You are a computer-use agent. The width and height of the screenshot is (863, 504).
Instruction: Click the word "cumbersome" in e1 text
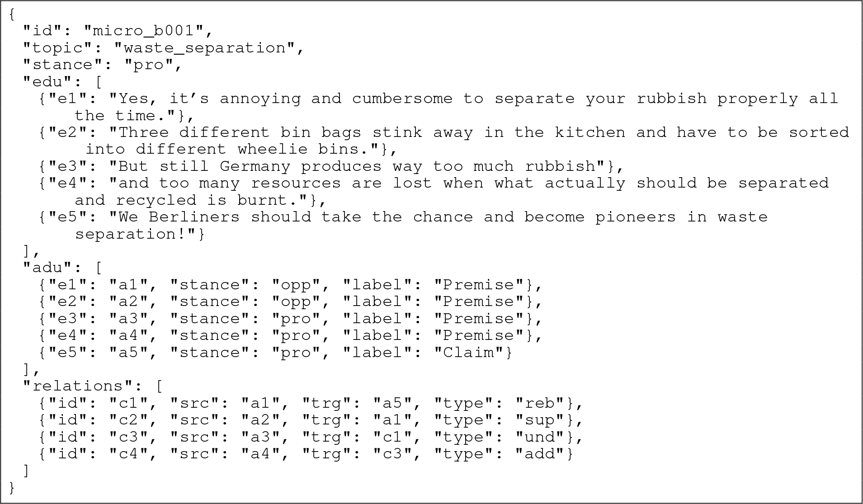[402, 99]
